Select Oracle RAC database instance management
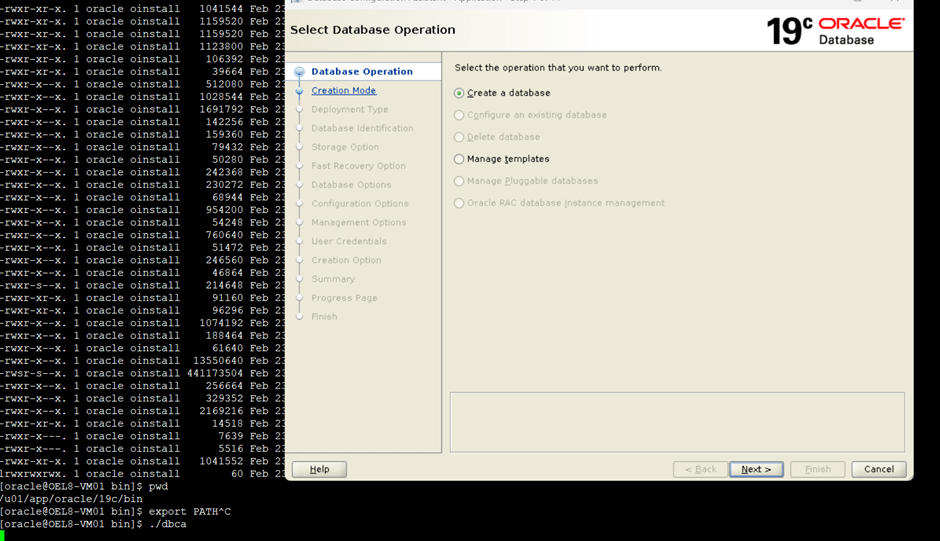The width and height of the screenshot is (940, 541). [459, 203]
